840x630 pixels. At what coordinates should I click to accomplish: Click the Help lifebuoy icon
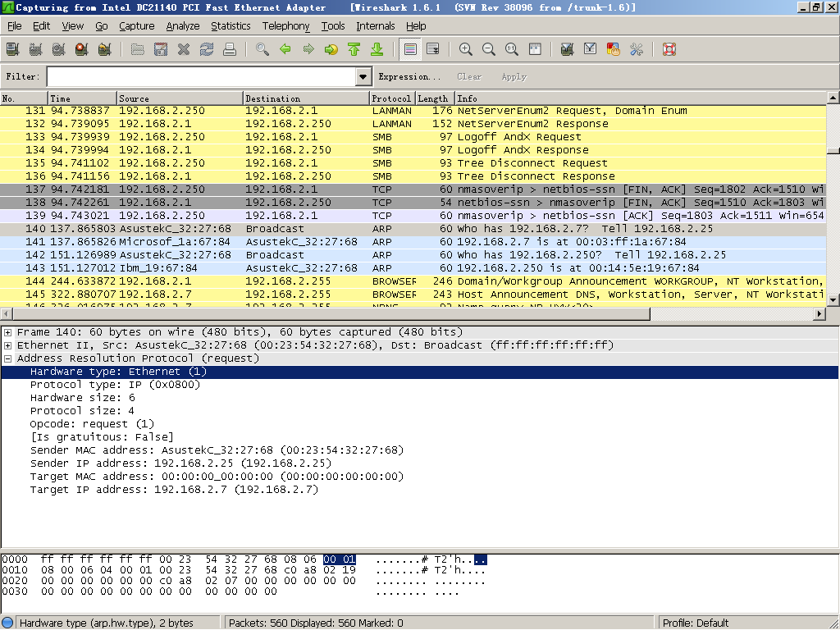click(x=669, y=49)
